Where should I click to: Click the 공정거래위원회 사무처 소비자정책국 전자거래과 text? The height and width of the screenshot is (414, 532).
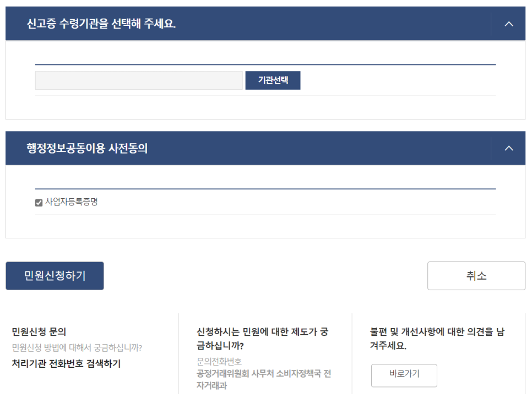(264, 379)
